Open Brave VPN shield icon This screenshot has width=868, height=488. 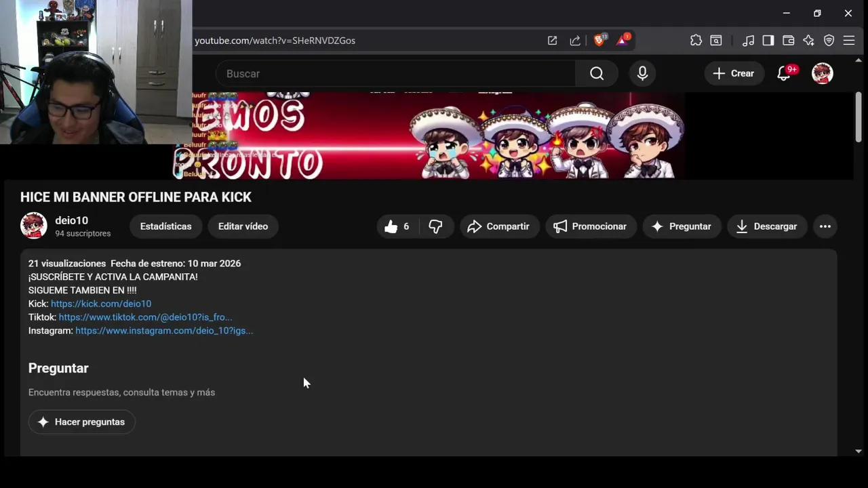click(829, 41)
